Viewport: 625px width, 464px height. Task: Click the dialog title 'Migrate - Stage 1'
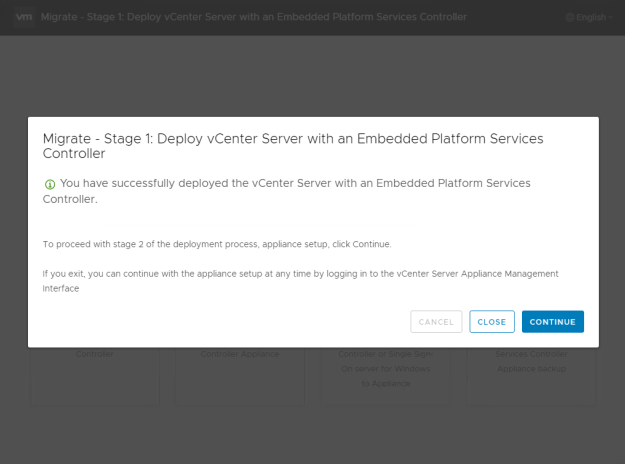[x=293, y=146]
